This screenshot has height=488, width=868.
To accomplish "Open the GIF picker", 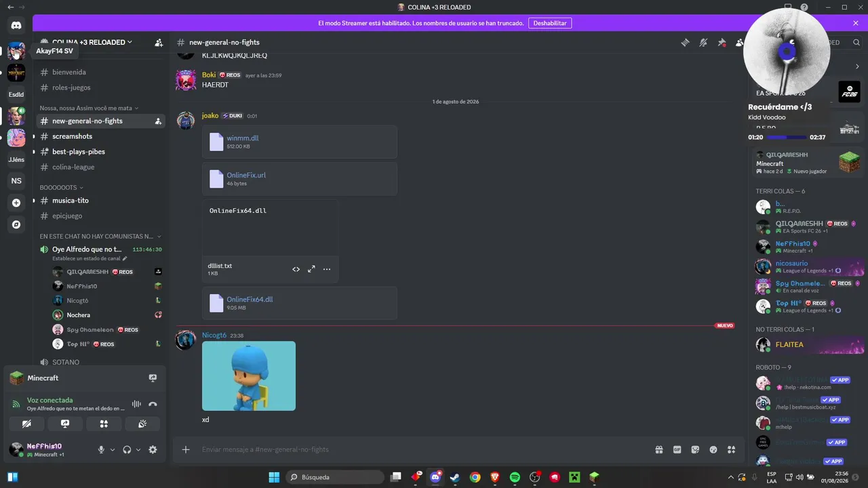I will pyautogui.click(x=677, y=449).
